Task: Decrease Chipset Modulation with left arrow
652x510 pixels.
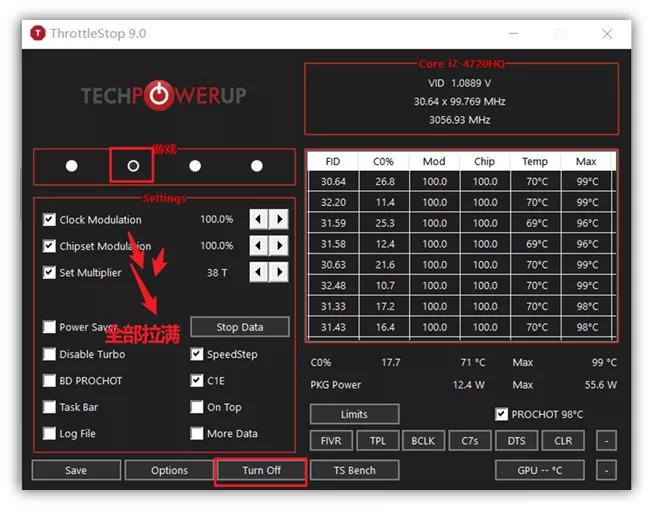Action: (x=259, y=246)
